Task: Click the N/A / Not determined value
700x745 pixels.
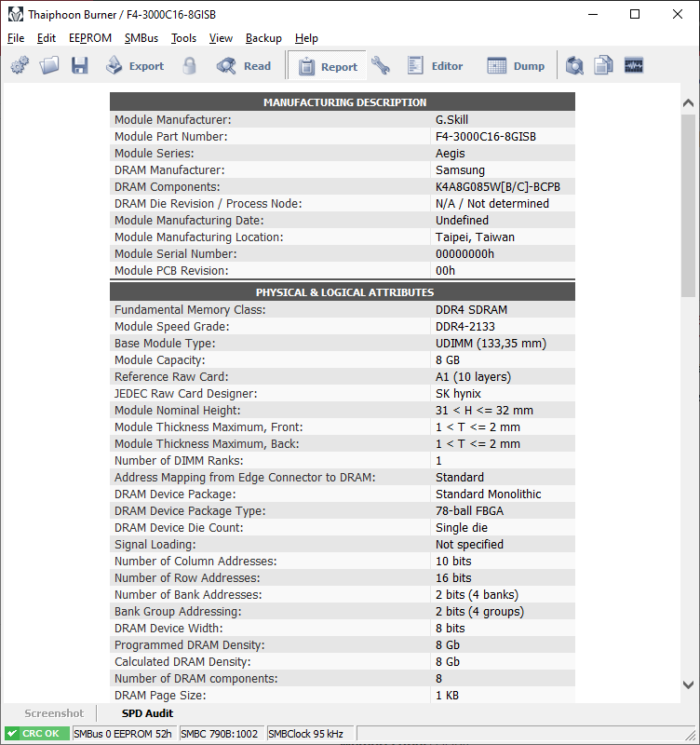Action: click(492, 203)
